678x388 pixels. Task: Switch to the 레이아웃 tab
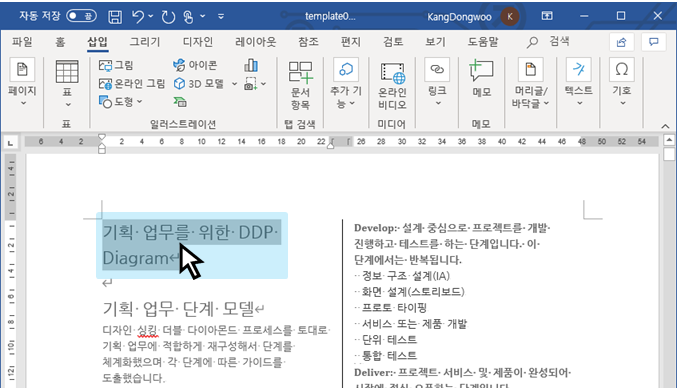tap(256, 42)
